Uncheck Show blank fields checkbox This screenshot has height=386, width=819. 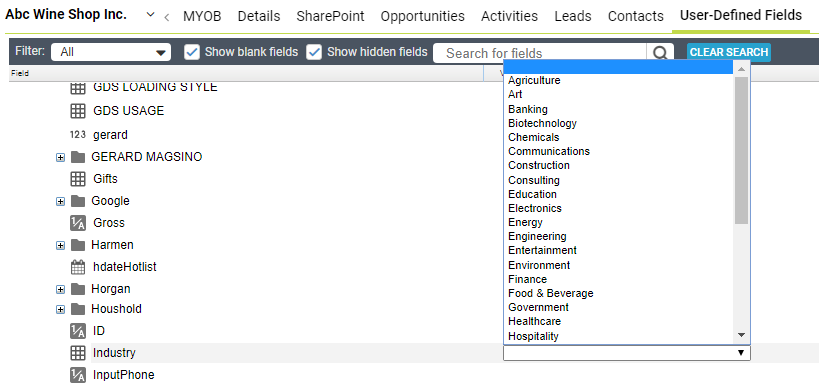click(x=192, y=52)
